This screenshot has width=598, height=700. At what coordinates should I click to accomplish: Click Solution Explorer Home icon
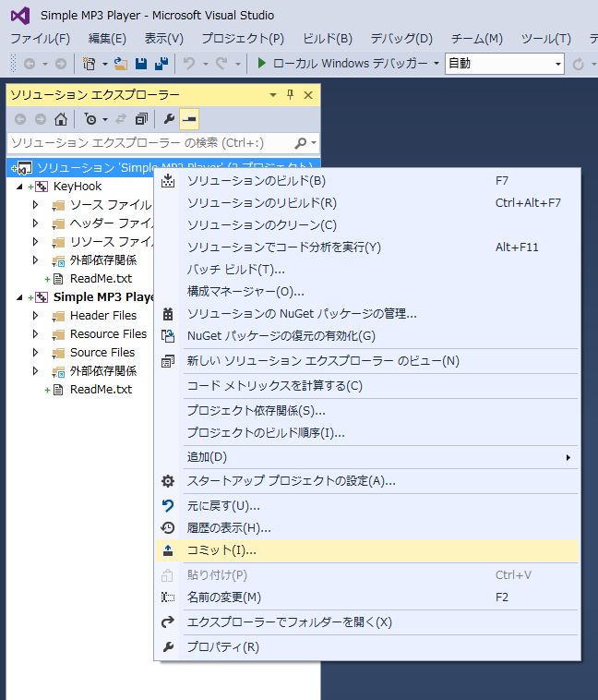(61, 119)
